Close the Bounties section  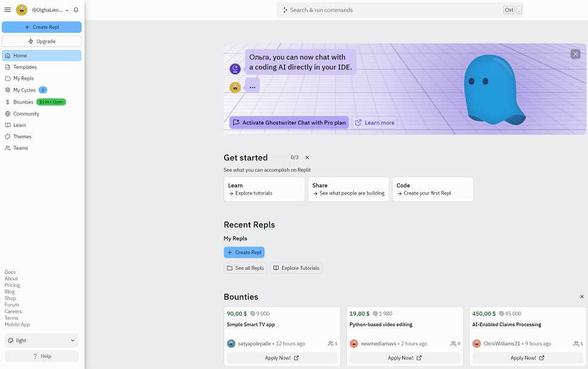[x=582, y=297]
